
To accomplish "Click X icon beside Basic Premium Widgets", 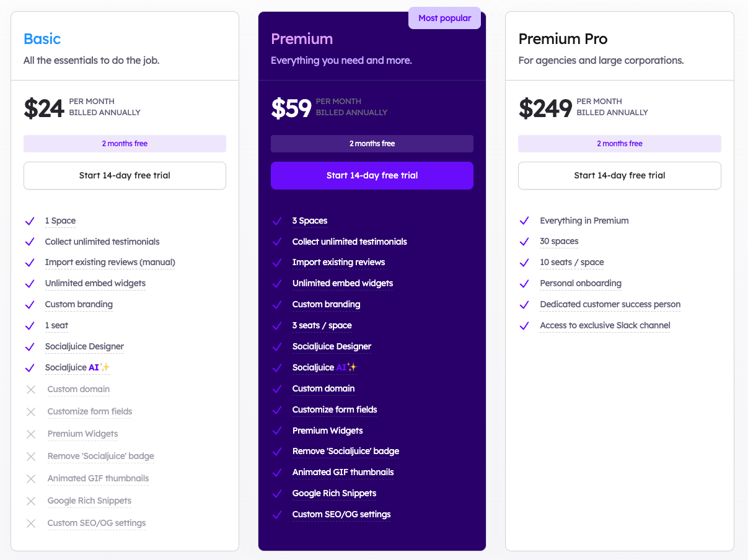I will [x=31, y=434].
